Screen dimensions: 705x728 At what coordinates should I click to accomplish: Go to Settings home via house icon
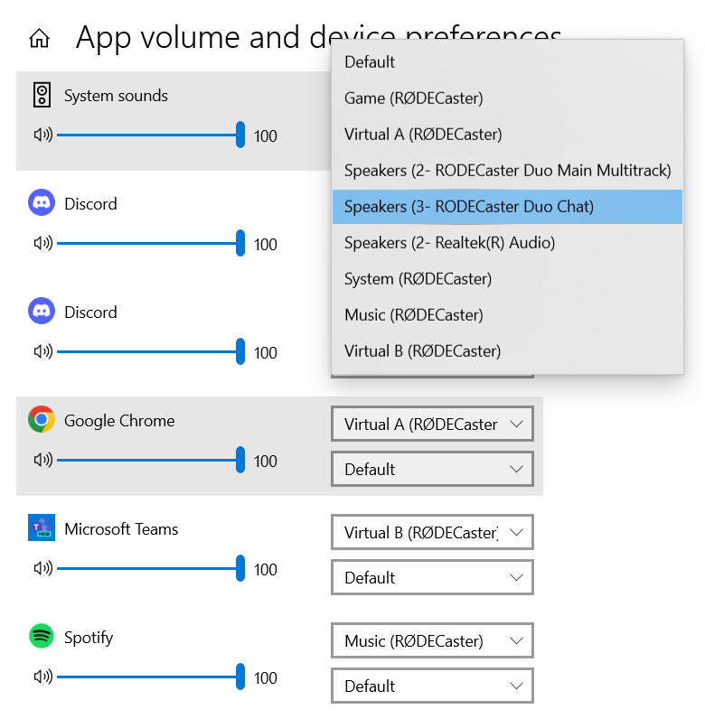tap(39, 38)
